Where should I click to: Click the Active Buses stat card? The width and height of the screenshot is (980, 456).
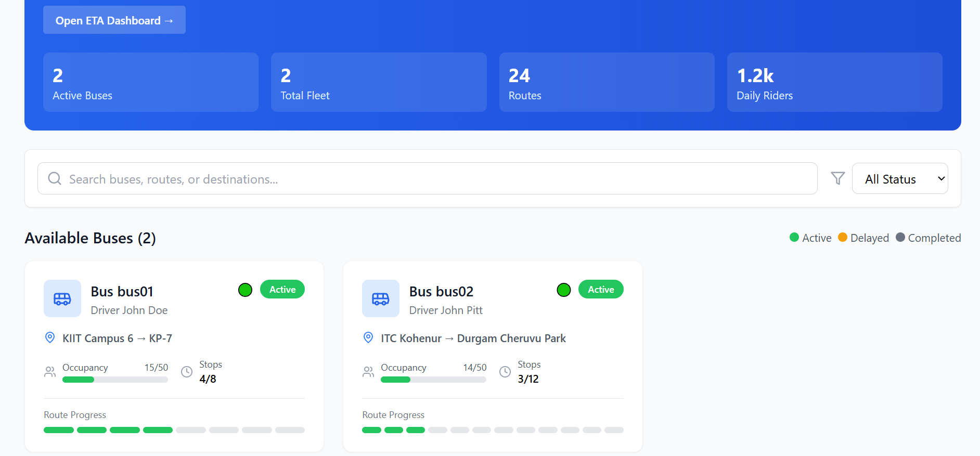(151, 82)
